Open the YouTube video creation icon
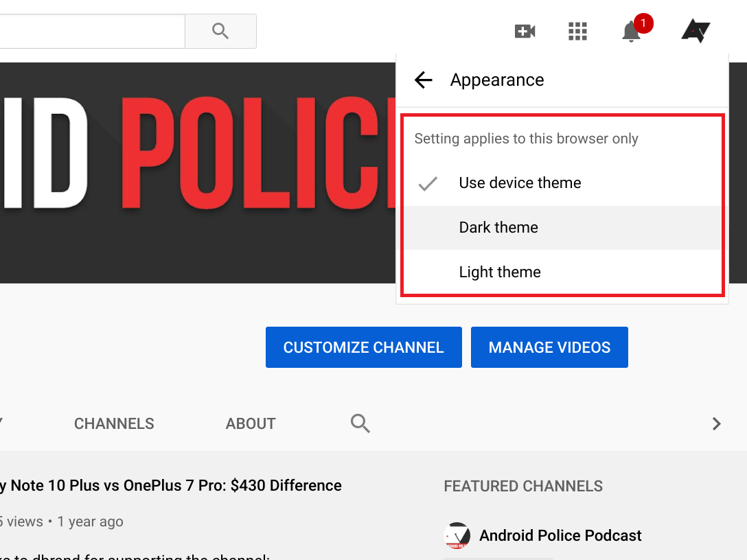 [524, 31]
